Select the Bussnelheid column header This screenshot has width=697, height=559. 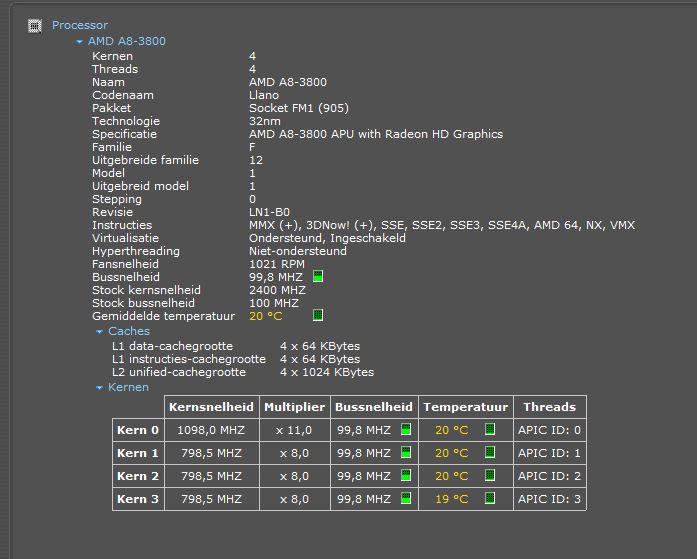pyautogui.click(x=374, y=407)
